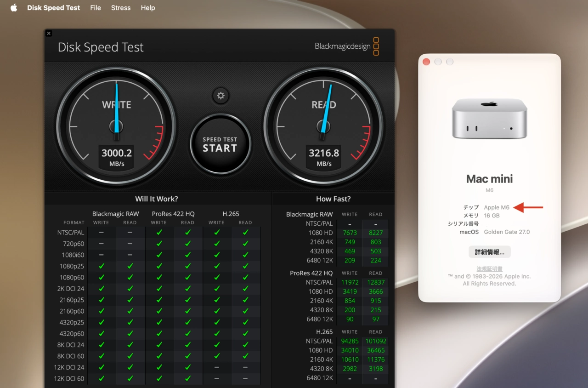The image size is (588, 388).
Task: Click the H.265 1080 HD write value 34010
Action: tap(350, 350)
